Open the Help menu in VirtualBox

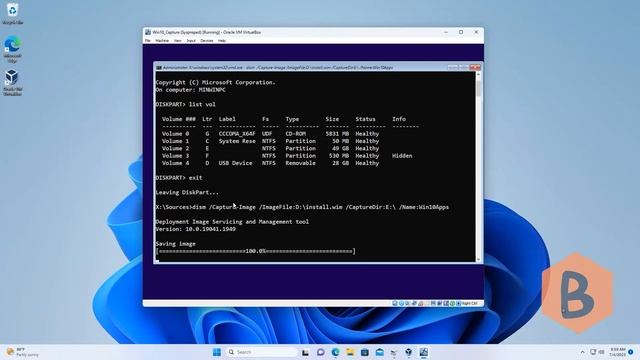tap(222, 41)
